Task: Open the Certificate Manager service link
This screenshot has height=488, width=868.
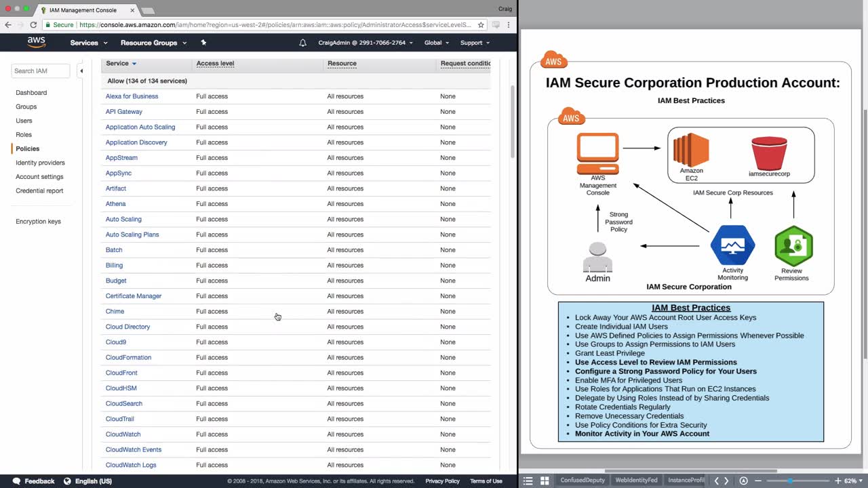Action: click(x=134, y=296)
